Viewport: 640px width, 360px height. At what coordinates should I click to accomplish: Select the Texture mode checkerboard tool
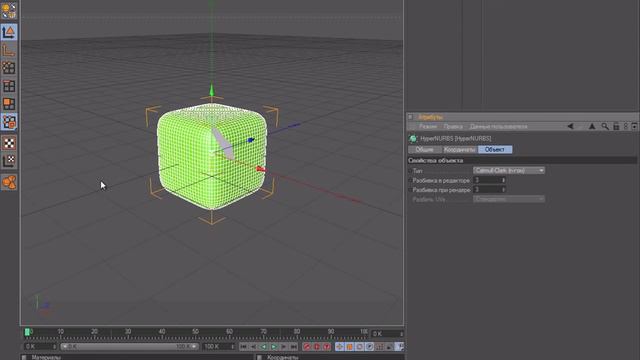tap(9, 143)
